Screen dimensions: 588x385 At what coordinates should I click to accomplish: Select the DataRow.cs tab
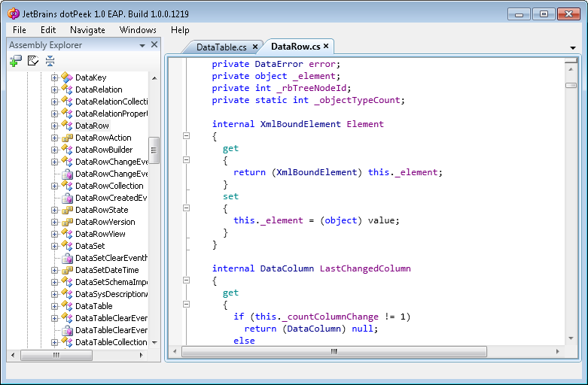click(x=295, y=47)
